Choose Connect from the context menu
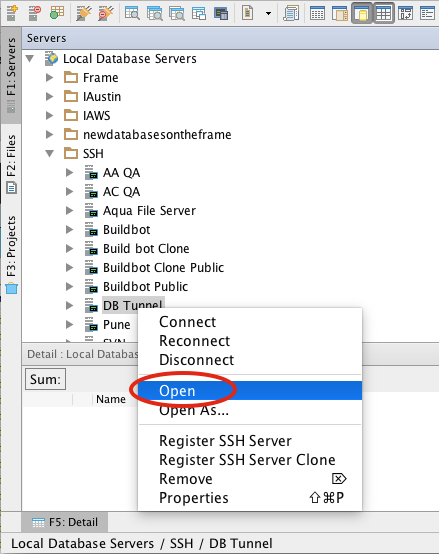The width and height of the screenshot is (439, 554). (250, 322)
